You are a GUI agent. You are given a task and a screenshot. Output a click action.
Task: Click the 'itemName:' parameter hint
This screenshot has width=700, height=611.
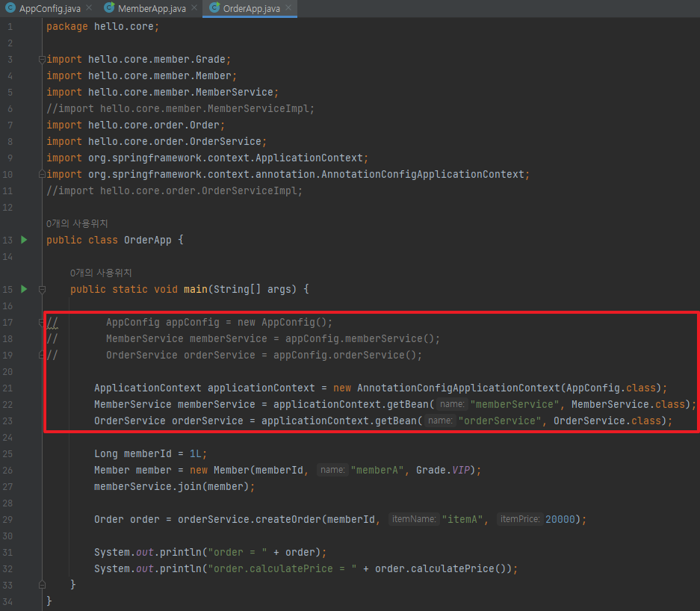[413, 519]
